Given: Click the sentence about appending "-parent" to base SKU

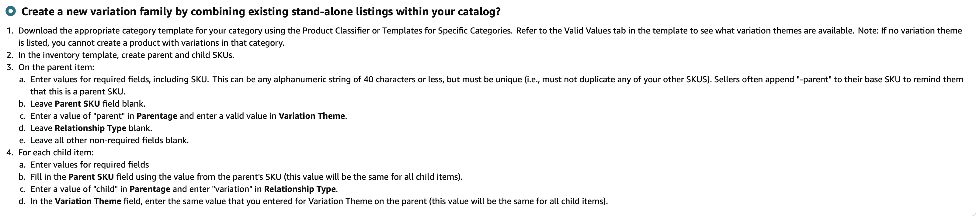Looking at the screenshot, I should 497,86.
